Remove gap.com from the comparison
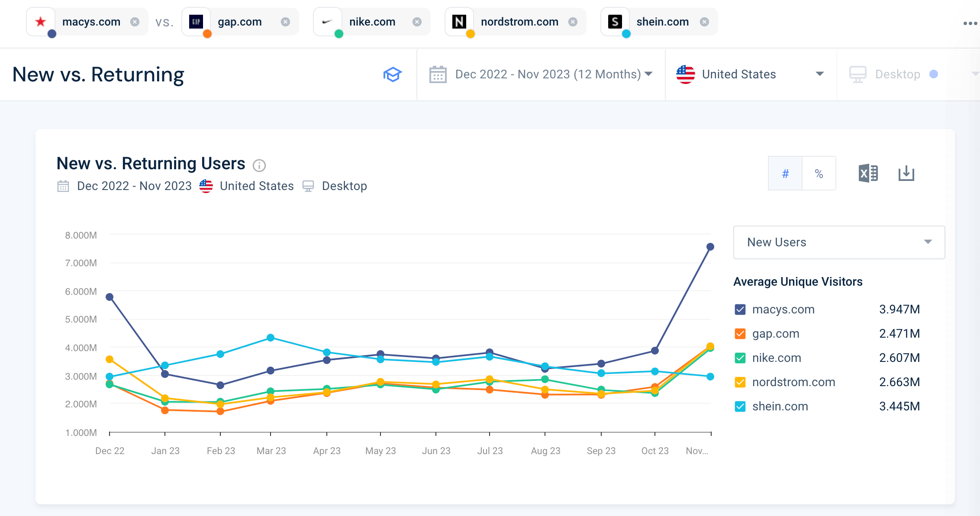980x516 pixels. point(285,22)
